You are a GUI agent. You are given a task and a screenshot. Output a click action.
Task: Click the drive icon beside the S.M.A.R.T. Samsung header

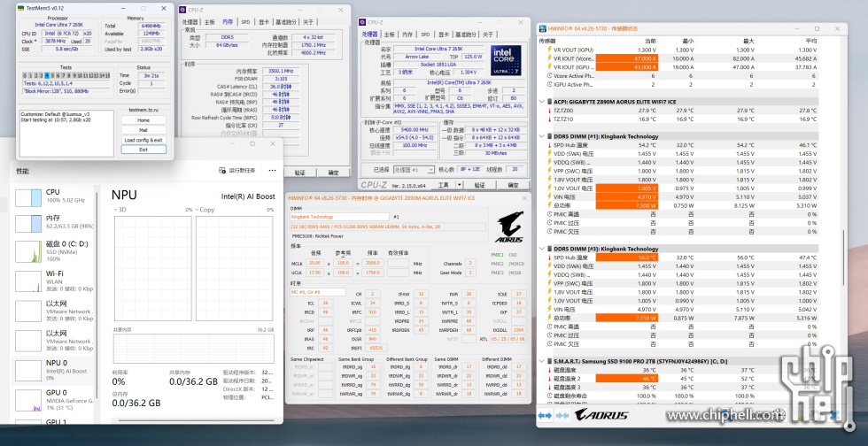(548, 361)
